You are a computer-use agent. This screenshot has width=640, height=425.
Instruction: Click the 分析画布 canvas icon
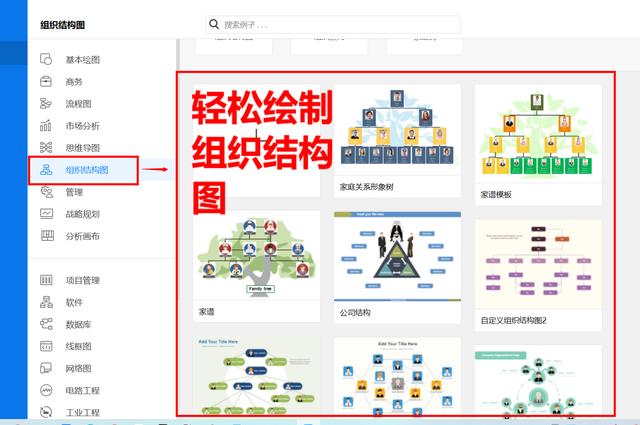(x=46, y=236)
